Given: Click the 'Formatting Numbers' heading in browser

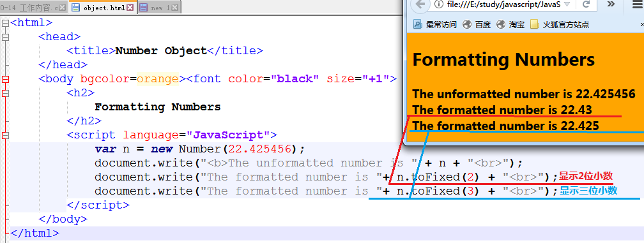Looking at the screenshot, I should [x=503, y=59].
